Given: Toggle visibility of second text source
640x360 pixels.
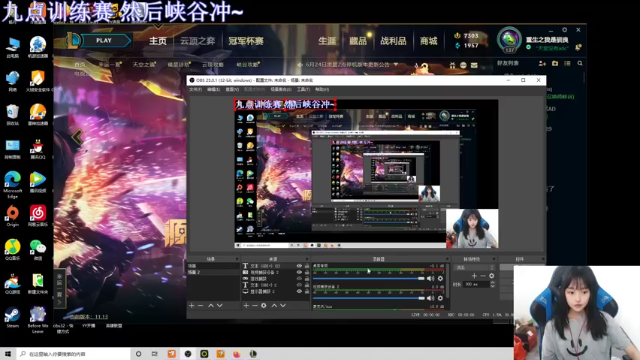Looking at the screenshot, I should [x=299, y=285].
